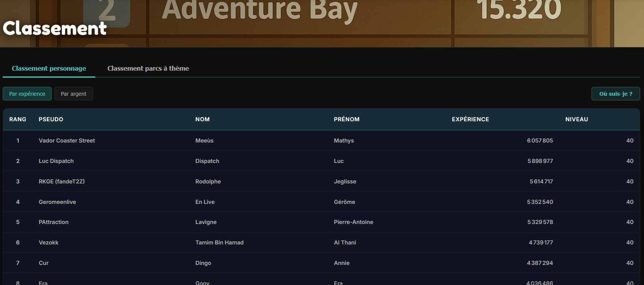
Task: Select the Luc Dispatch pseudo
Action: [56, 161]
